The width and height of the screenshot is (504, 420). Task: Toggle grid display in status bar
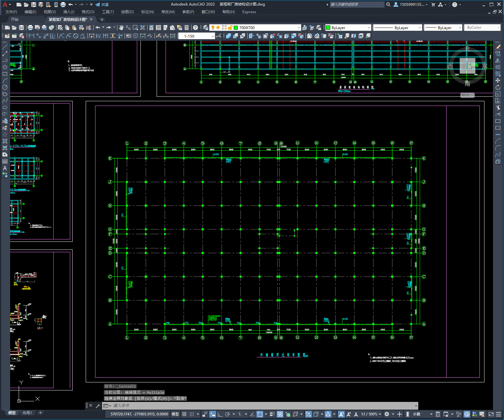(x=184, y=414)
